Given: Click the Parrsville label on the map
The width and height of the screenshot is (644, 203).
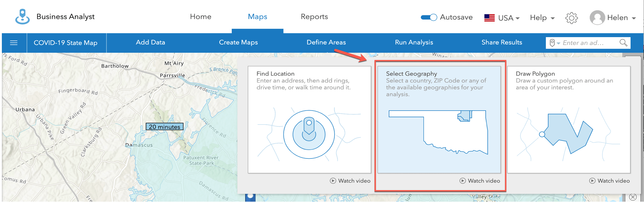Looking at the screenshot, I should tap(172, 75).
